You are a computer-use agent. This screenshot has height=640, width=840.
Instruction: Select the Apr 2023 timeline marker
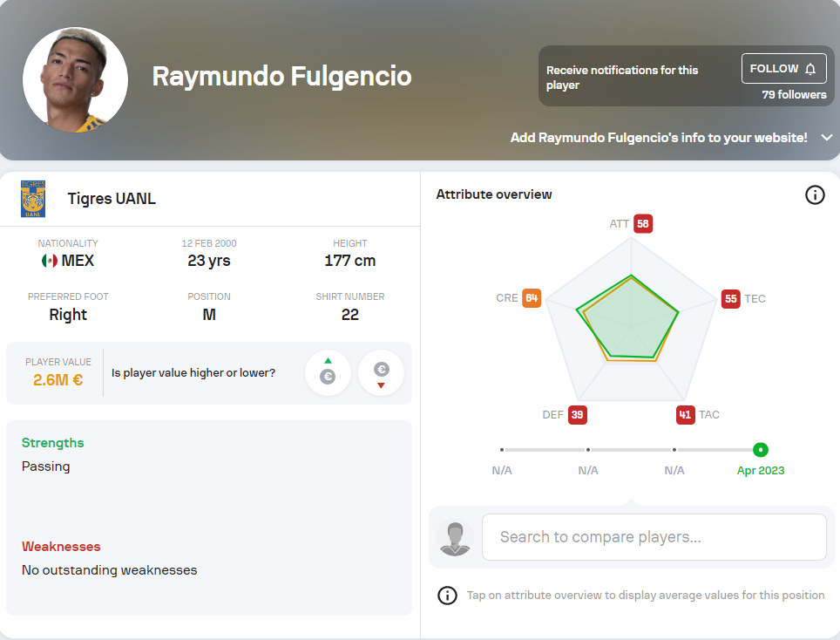point(760,450)
